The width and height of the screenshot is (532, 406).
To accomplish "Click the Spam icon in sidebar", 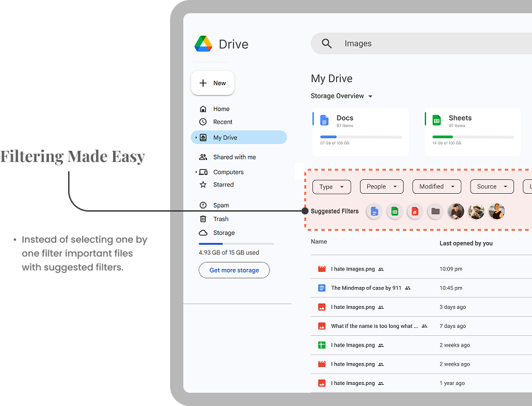I will [x=203, y=205].
